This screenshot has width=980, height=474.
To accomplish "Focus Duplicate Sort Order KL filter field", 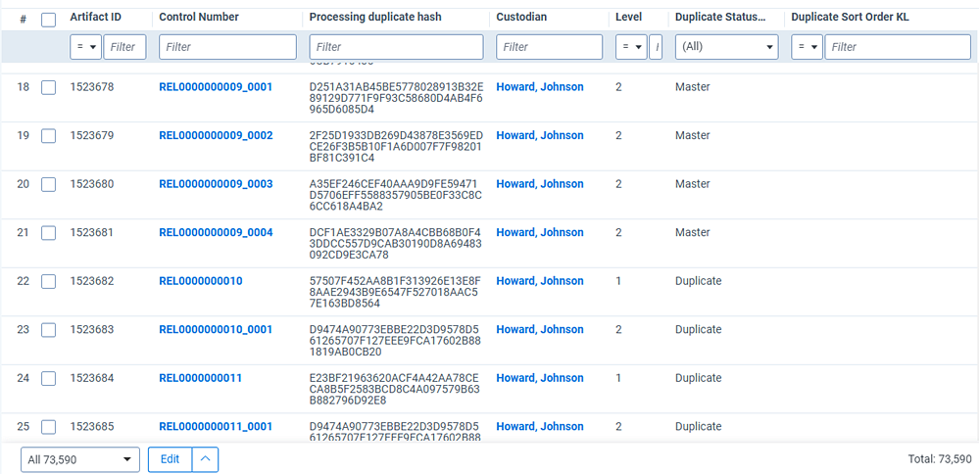I will click(x=898, y=47).
